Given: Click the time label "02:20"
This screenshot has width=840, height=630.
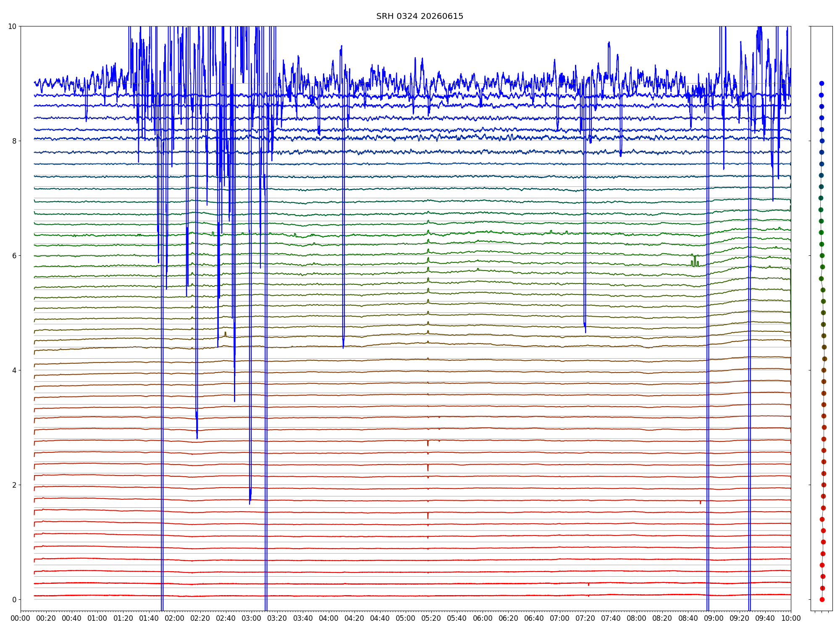Looking at the screenshot, I should [x=200, y=619].
